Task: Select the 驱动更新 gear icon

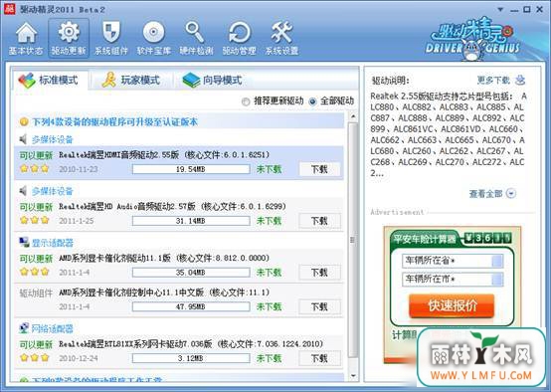Action: (x=69, y=38)
